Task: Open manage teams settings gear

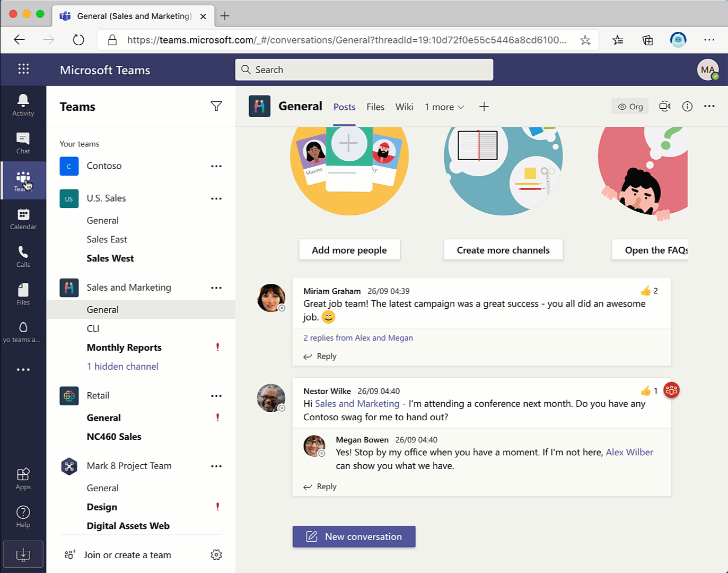Action: [x=216, y=554]
